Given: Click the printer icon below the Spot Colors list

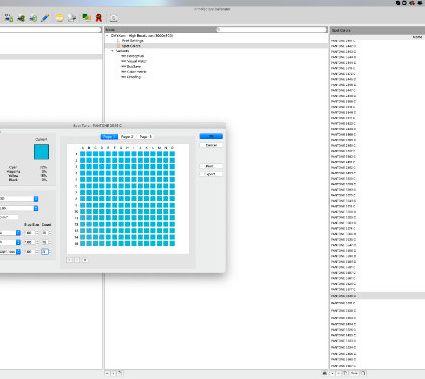Looking at the screenshot, I should point(325,373).
